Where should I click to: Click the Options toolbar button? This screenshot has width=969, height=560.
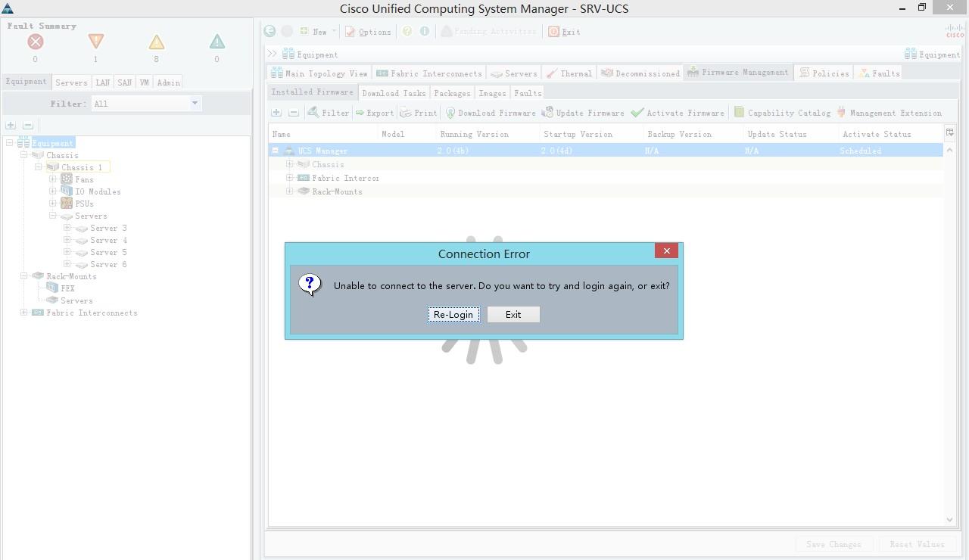(x=368, y=31)
